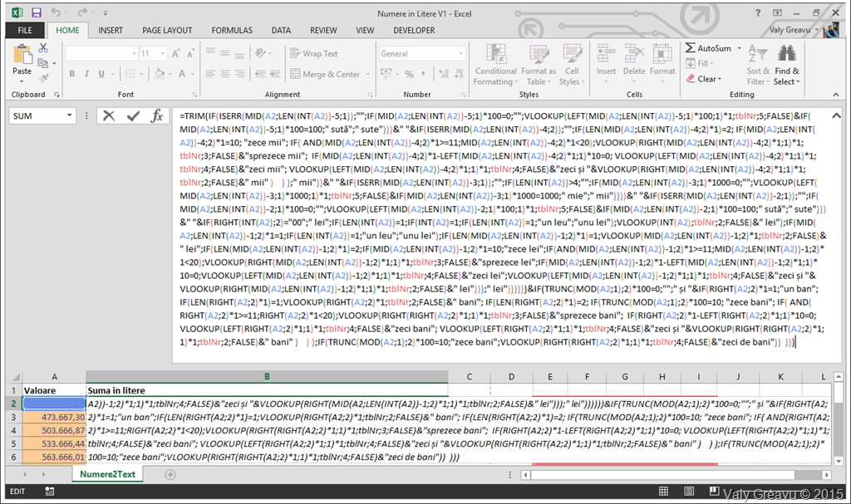Viewport: 851px width, 504px height.
Task: Select the Numere2Text sheet tab
Action: pos(108,474)
